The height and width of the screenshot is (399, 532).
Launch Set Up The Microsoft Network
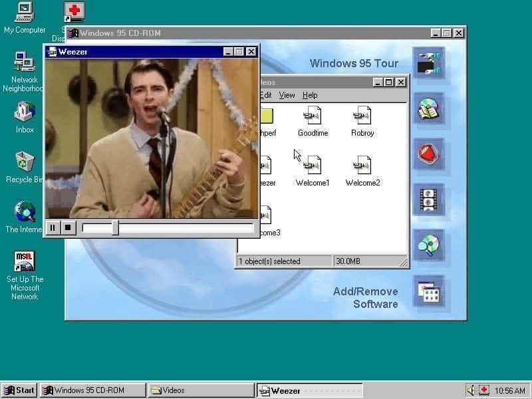(x=25, y=262)
